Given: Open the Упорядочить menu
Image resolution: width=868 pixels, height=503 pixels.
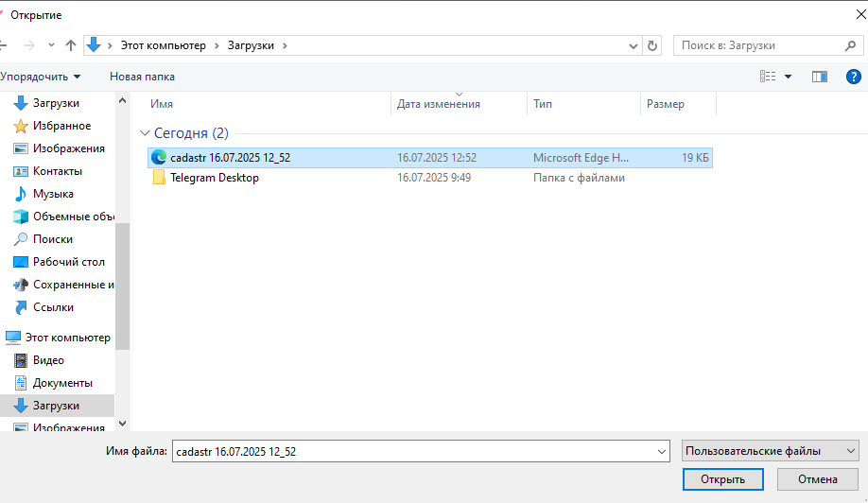Looking at the screenshot, I should (x=41, y=77).
